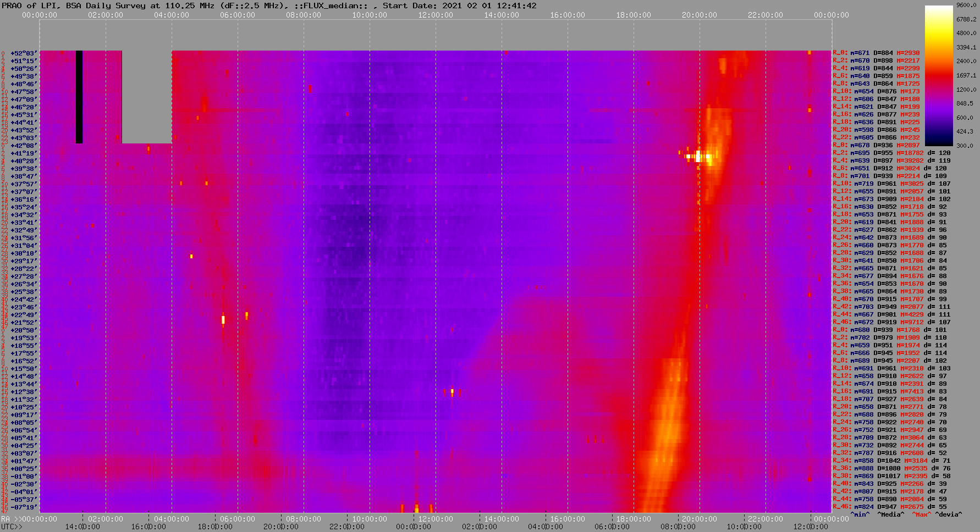The width and height of the screenshot is (980, 532).
Task: Select the +12°38' declination label
Action: [23, 392]
